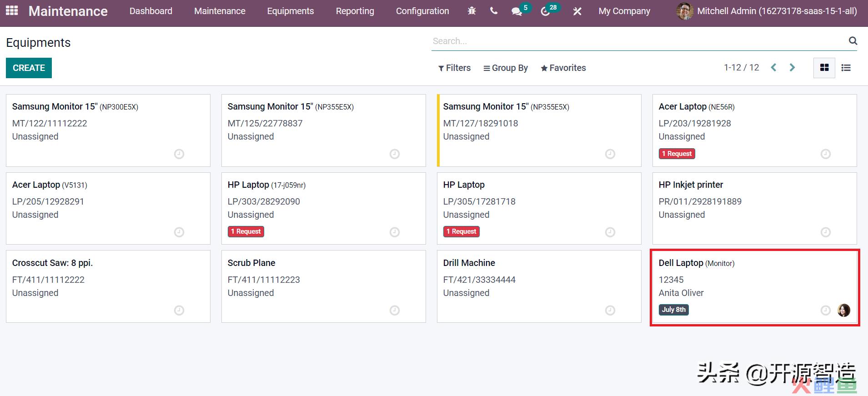Open activity clock on Drill Machine card
Viewport: 868px width, 396px height.
pos(610,311)
